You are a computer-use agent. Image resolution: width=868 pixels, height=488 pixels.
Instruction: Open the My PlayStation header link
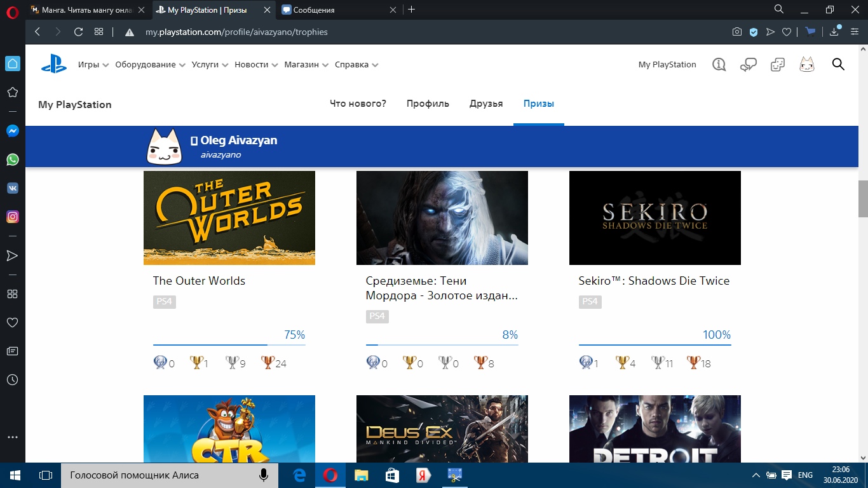667,65
